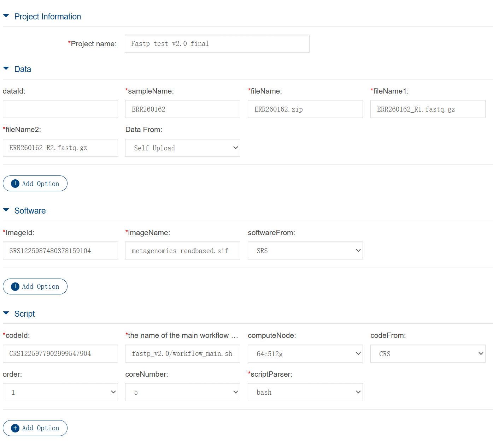The height and width of the screenshot is (448, 493).
Task: Click the Script section heading
Action: [x=25, y=314]
